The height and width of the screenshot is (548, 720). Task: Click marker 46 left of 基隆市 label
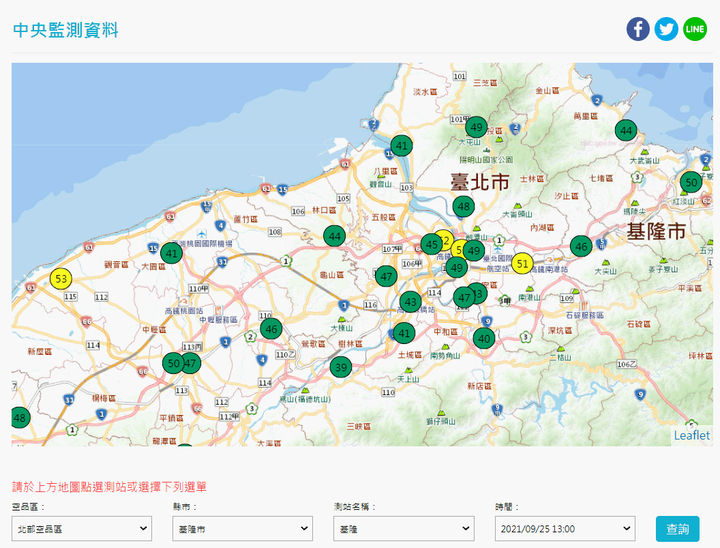581,247
